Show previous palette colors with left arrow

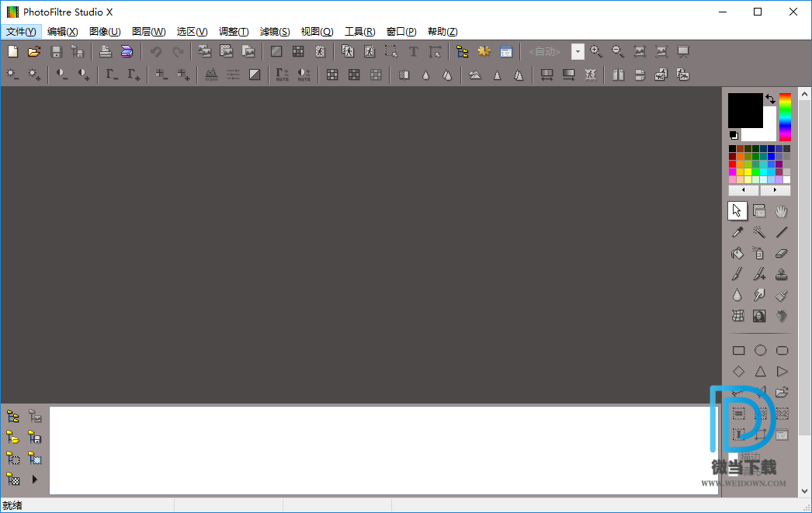pyautogui.click(x=744, y=190)
